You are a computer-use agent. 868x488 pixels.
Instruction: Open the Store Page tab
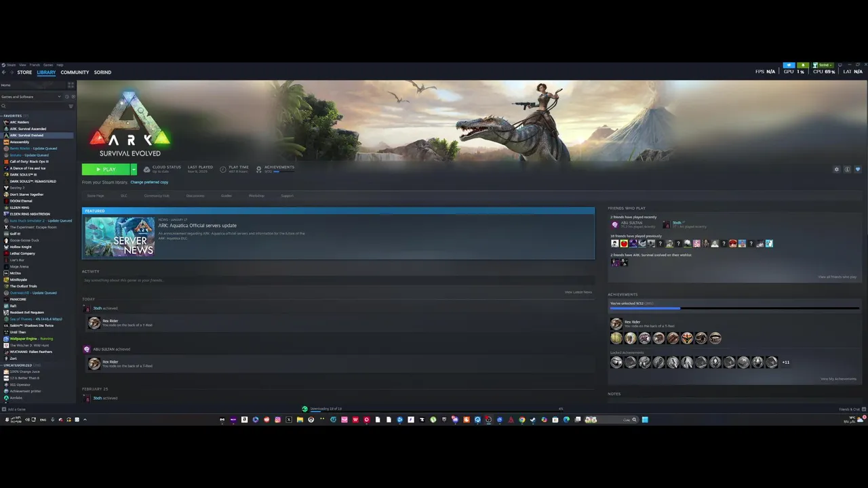(96, 196)
